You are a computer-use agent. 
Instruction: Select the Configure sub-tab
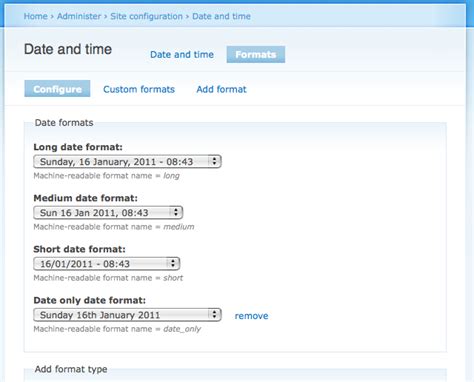tap(57, 89)
